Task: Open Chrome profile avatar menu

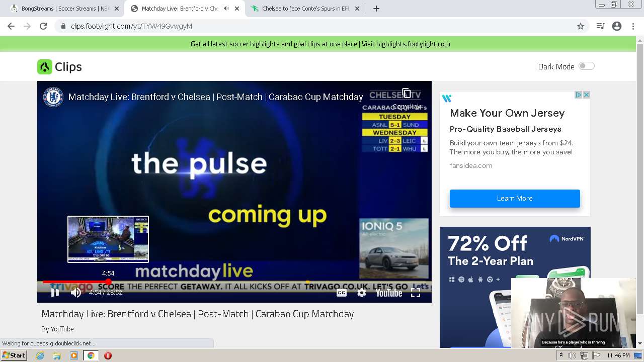Action: tap(617, 26)
